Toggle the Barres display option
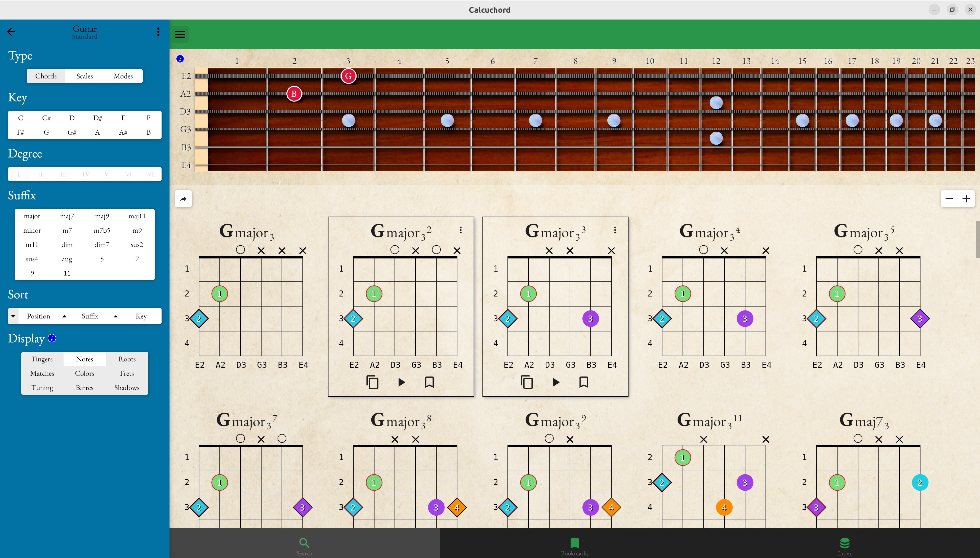The image size is (980, 558). pos(84,387)
